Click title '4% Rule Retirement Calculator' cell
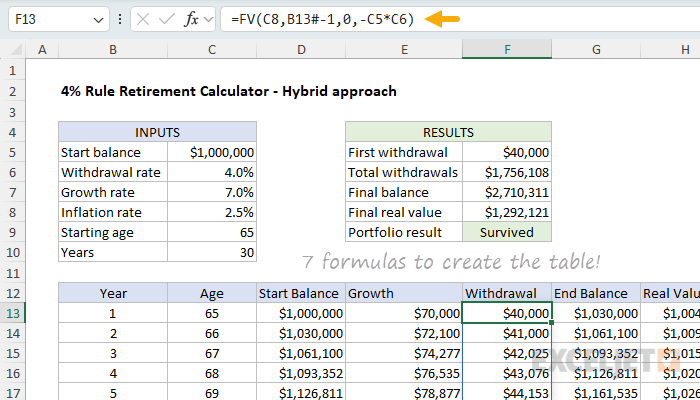700x400 pixels. 229,91
